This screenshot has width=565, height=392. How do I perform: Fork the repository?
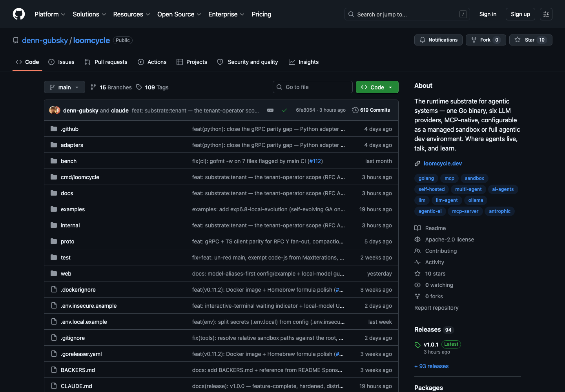486,40
